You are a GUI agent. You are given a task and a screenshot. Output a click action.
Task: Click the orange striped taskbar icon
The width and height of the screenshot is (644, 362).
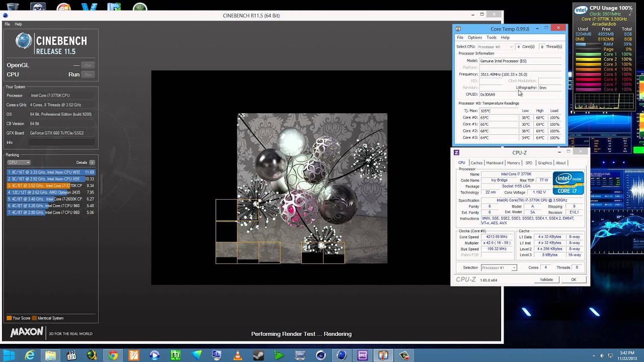[133, 355]
